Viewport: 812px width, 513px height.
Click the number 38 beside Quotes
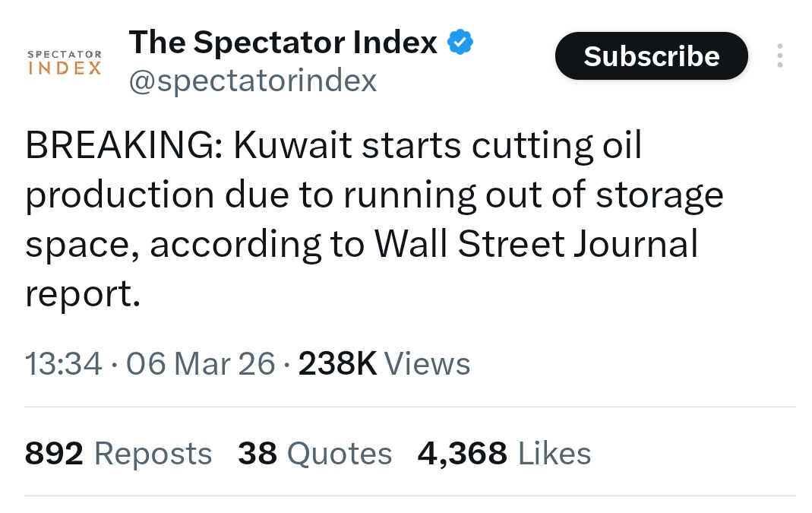(257, 454)
